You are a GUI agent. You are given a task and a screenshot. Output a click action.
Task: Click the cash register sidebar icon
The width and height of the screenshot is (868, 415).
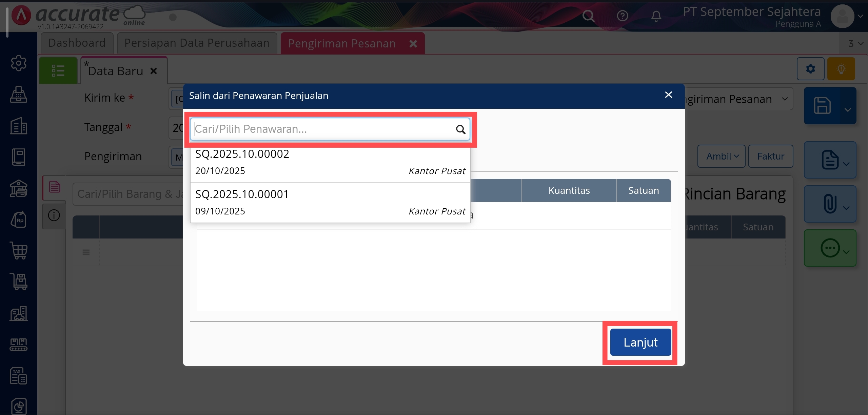click(19, 95)
